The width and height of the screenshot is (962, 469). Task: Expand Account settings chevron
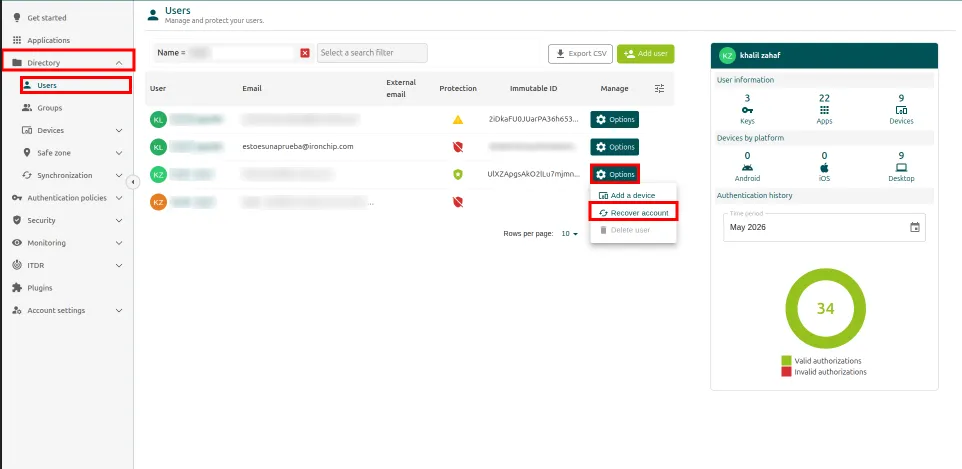(x=119, y=311)
